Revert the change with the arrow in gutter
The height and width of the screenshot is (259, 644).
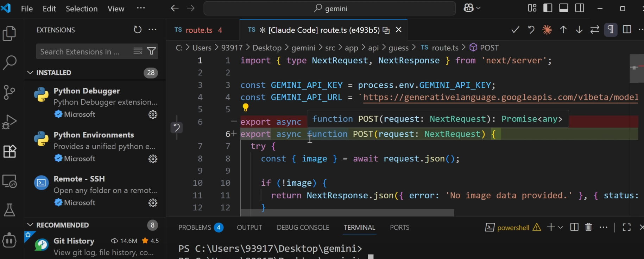[177, 127]
